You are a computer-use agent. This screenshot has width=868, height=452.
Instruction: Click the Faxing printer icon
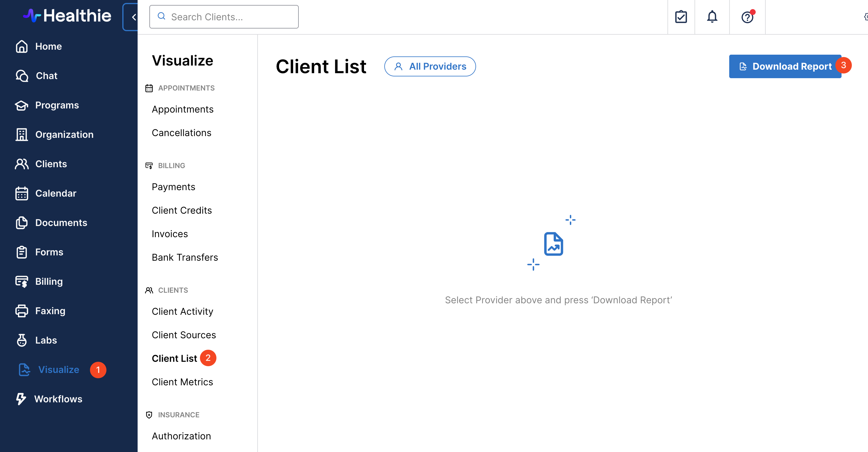coord(21,311)
